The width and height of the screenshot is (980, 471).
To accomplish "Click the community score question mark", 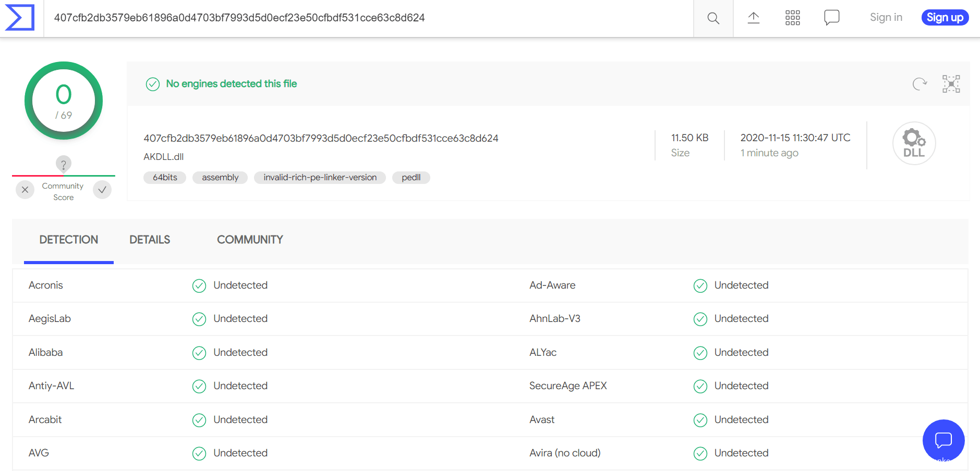I will [x=64, y=165].
